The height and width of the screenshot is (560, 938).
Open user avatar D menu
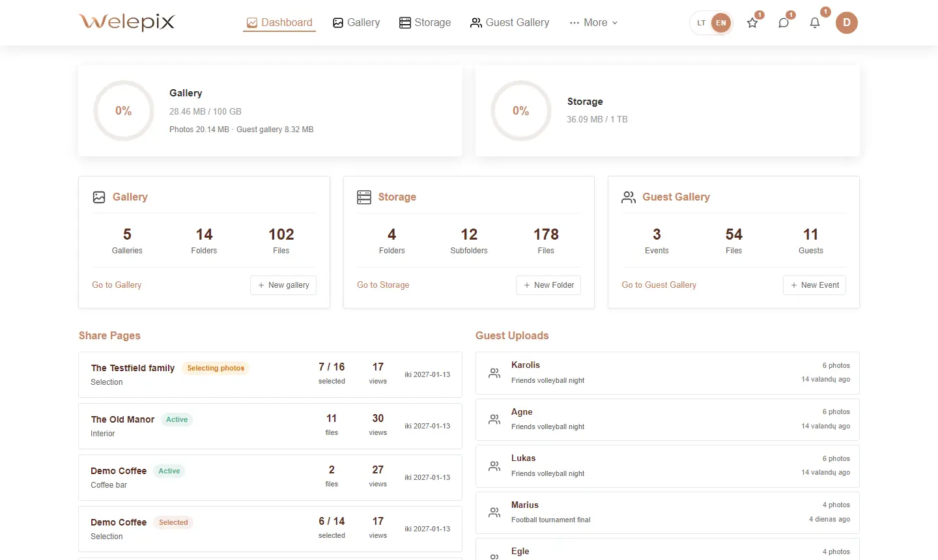click(x=847, y=23)
